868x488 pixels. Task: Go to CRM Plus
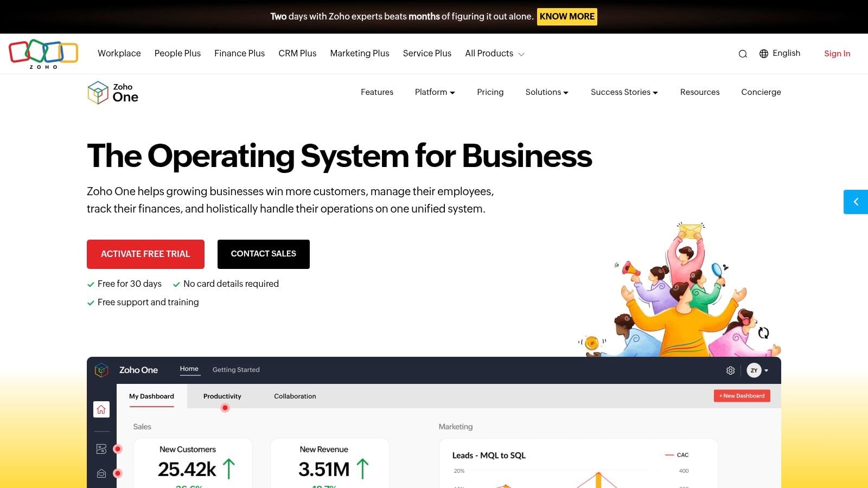(x=297, y=53)
